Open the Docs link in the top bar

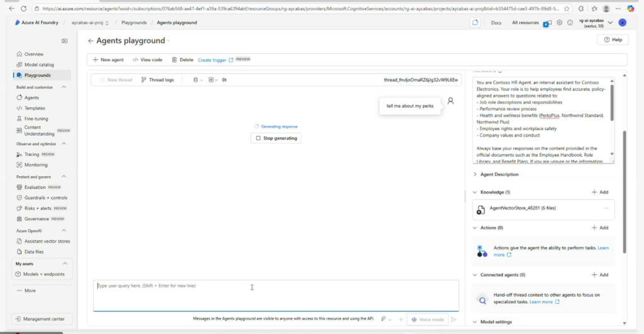pyautogui.click(x=496, y=23)
